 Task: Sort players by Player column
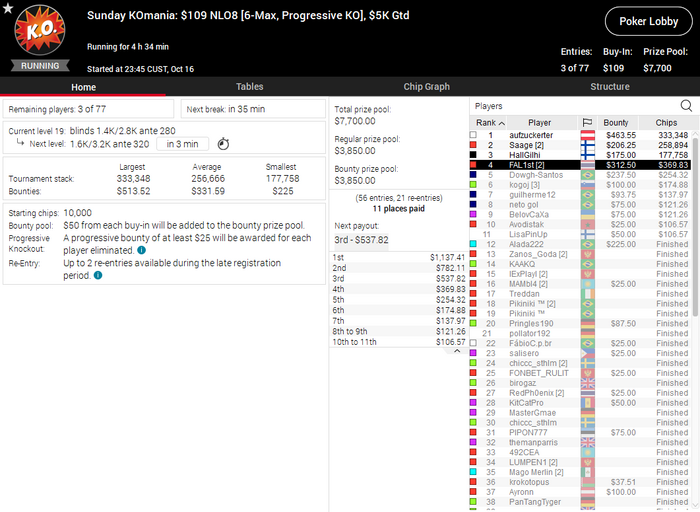point(539,122)
